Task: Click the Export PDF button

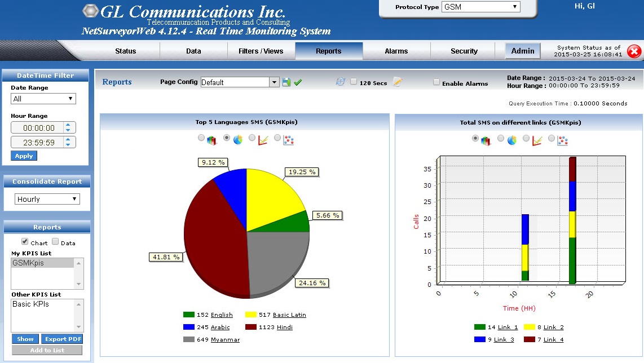Action: (x=61, y=339)
